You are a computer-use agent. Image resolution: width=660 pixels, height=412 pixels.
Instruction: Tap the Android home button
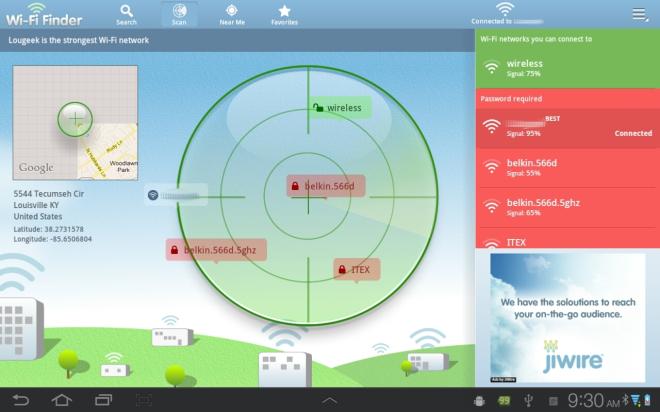click(x=61, y=400)
